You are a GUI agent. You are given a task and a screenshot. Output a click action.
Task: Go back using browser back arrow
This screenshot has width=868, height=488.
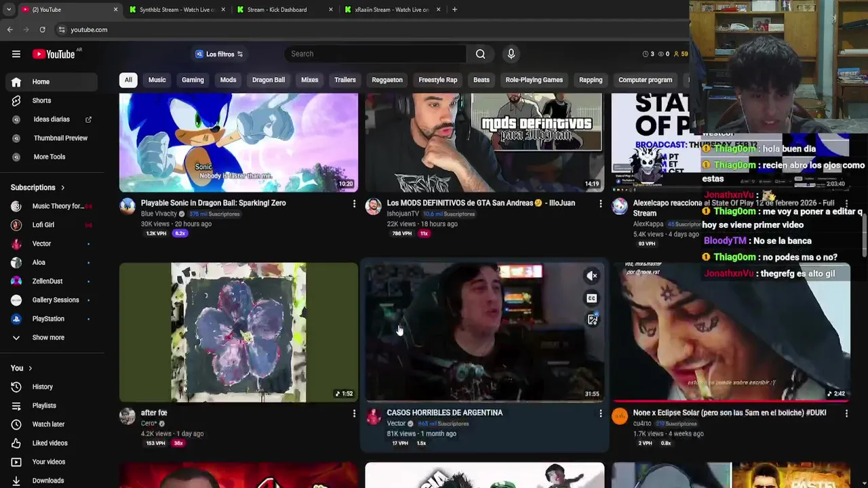tap(9, 30)
